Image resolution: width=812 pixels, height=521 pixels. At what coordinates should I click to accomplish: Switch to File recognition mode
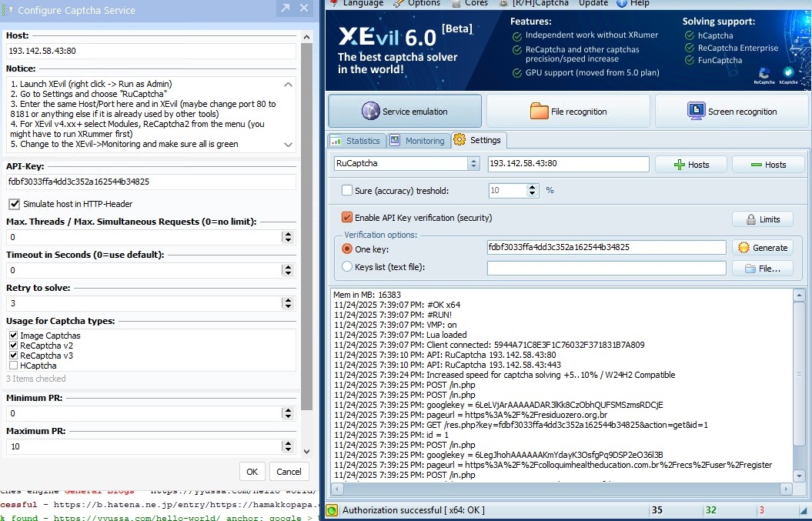tap(568, 112)
